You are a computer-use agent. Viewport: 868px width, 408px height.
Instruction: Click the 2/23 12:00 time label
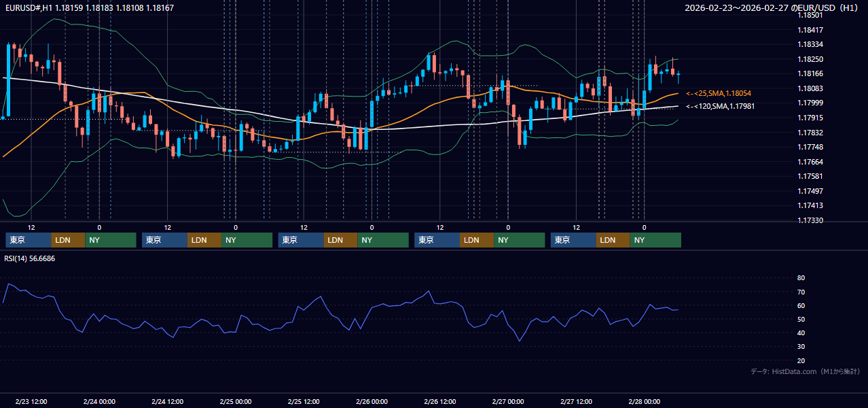point(31,401)
